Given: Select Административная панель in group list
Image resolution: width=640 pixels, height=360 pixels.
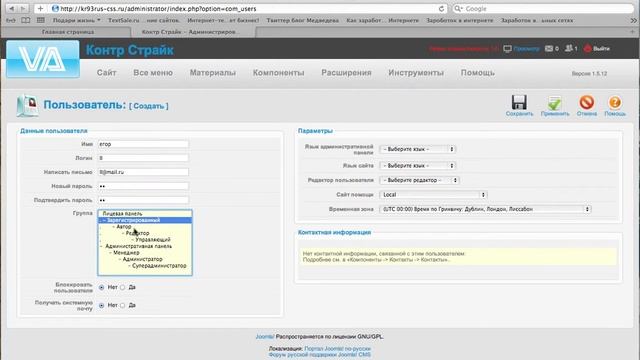Looking at the screenshot, I should pos(145,246).
